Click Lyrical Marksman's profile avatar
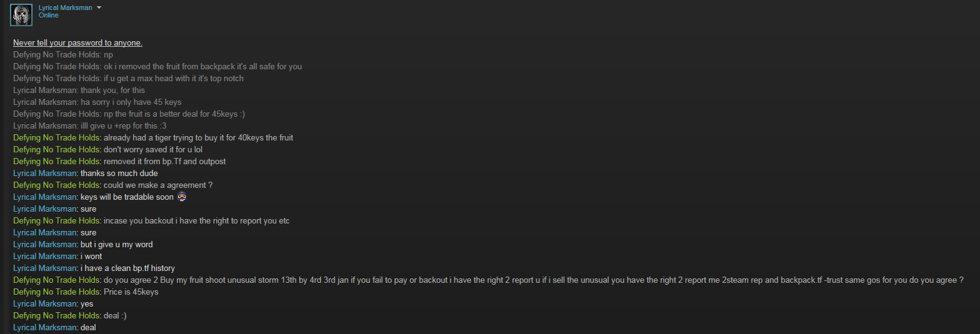 point(21,14)
